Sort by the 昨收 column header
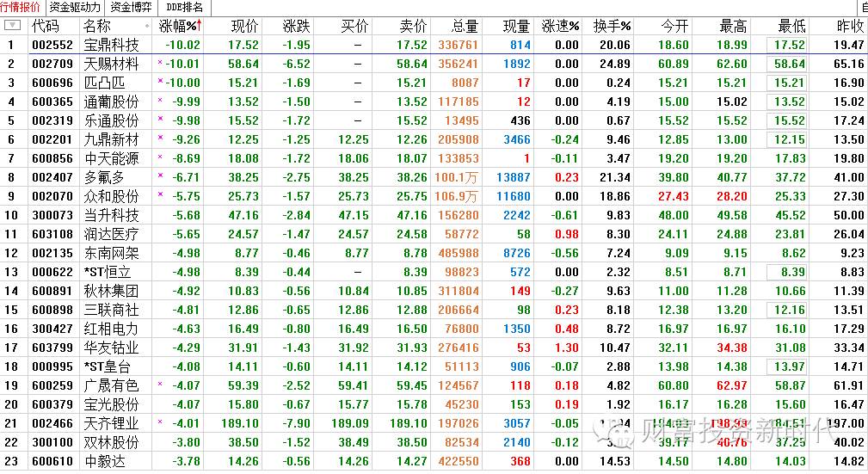868x474 pixels. 850,26
